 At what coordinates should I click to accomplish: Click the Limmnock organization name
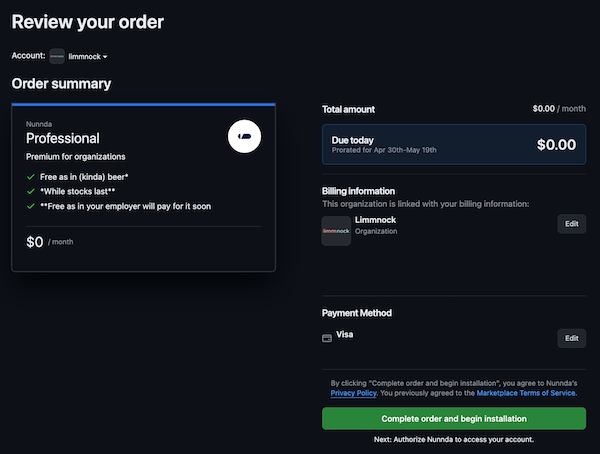click(375, 220)
